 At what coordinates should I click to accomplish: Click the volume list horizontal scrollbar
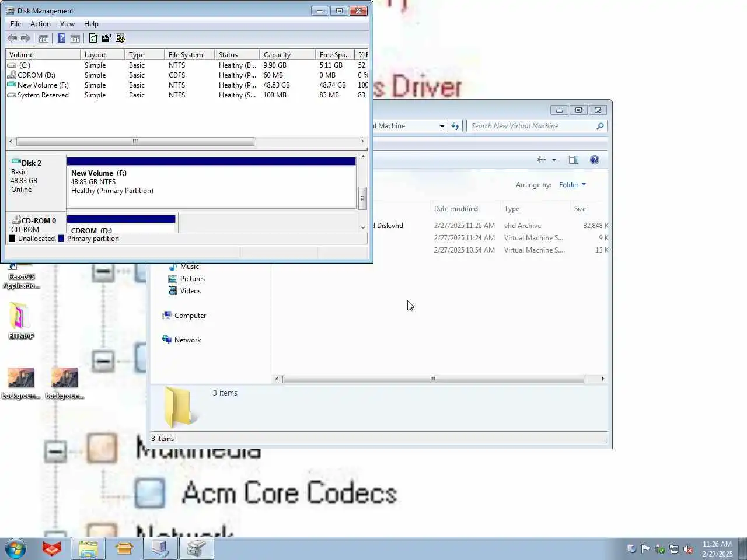[x=135, y=141]
